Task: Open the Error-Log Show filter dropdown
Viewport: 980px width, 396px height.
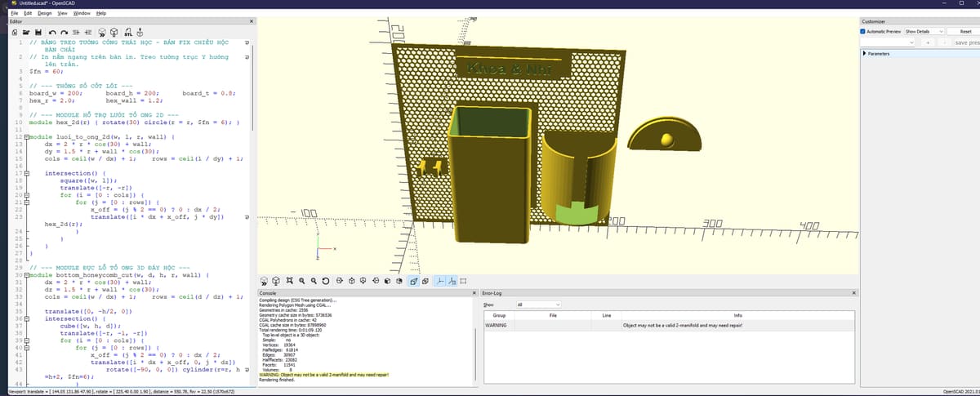Action: click(x=533, y=305)
